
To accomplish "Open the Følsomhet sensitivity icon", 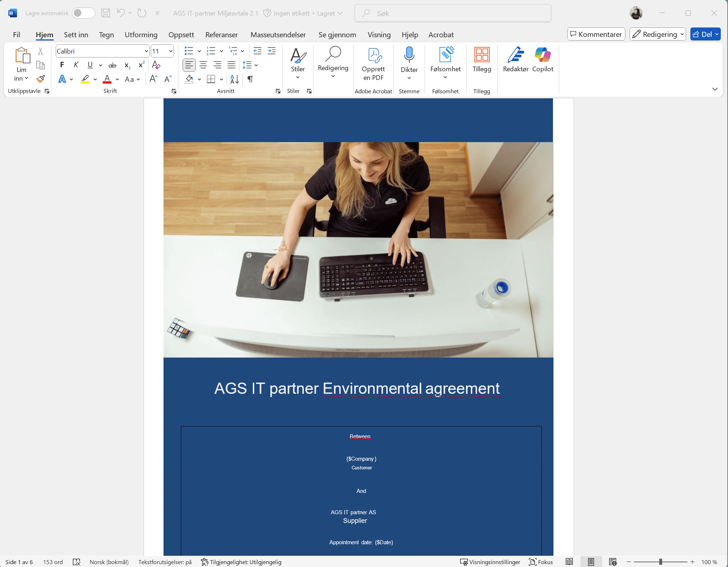I will (446, 55).
